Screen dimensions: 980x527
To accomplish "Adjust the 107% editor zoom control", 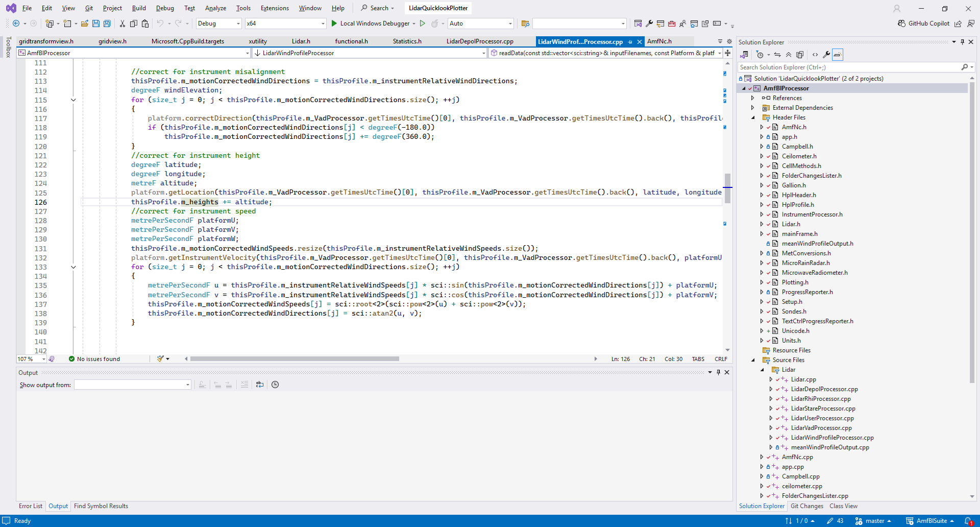I will 29,358.
